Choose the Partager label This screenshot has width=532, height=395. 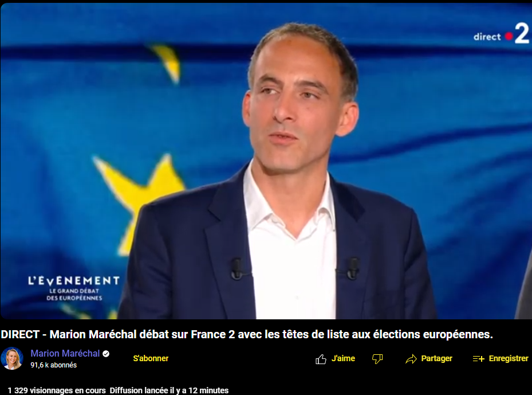[437, 359]
